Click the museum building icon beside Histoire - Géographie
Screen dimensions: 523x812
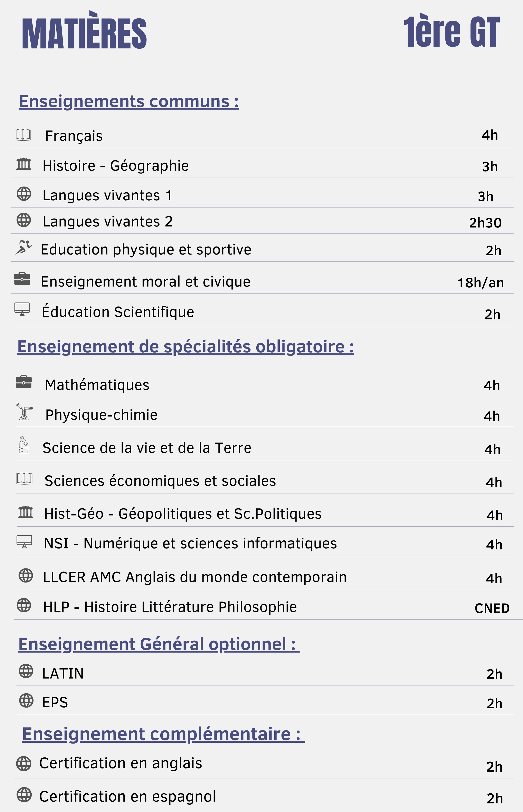pyautogui.click(x=24, y=164)
